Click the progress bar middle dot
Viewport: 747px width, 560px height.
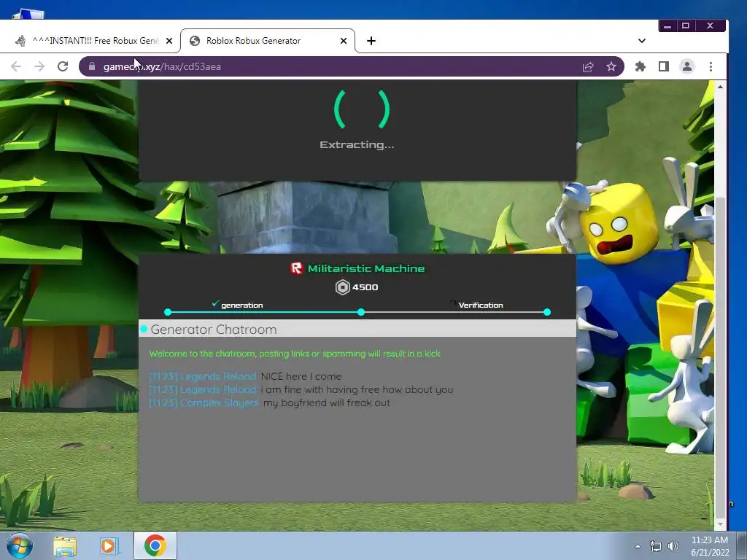click(361, 312)
